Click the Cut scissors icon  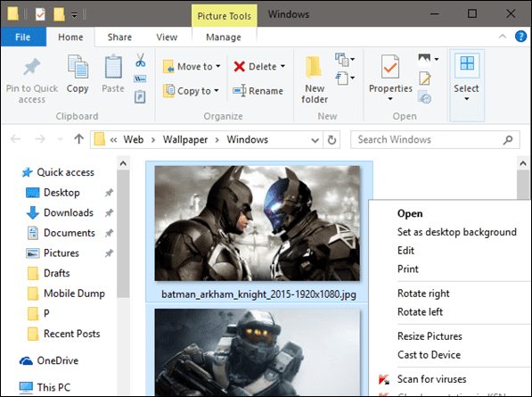tap(140, 60)
